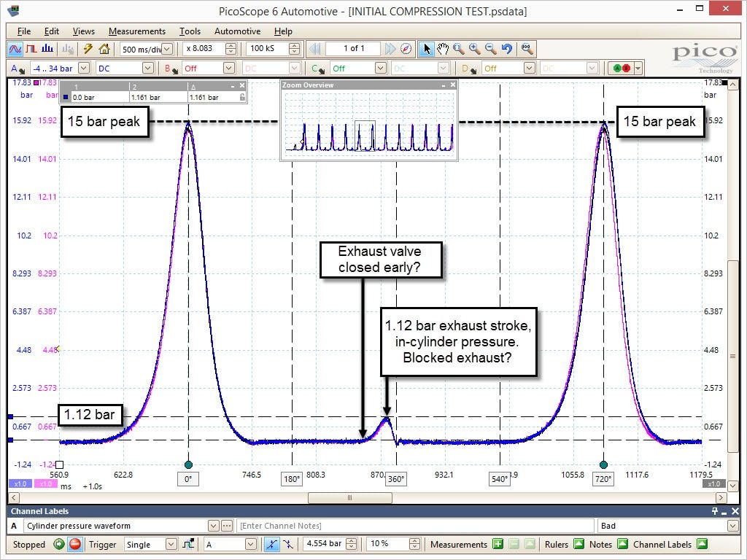Expand Channel A range dropdown
747x560 pixels.
(84, 68)
